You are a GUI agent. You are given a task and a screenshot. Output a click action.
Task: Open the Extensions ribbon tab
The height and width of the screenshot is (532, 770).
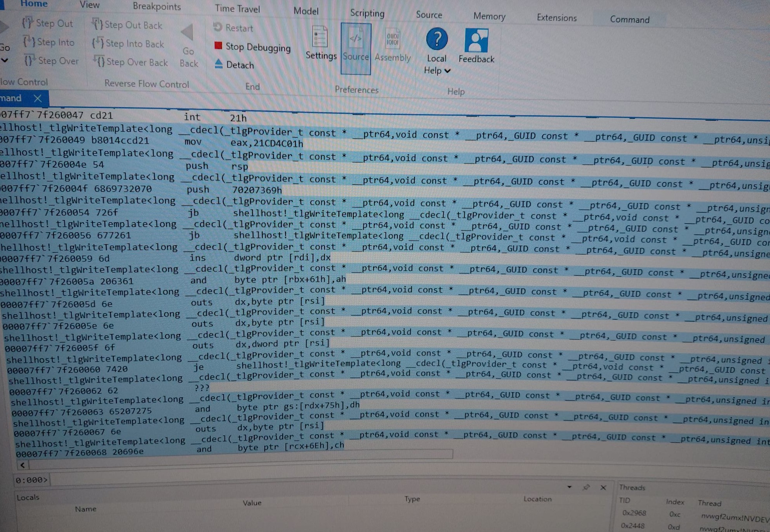(x=556, y=18)
